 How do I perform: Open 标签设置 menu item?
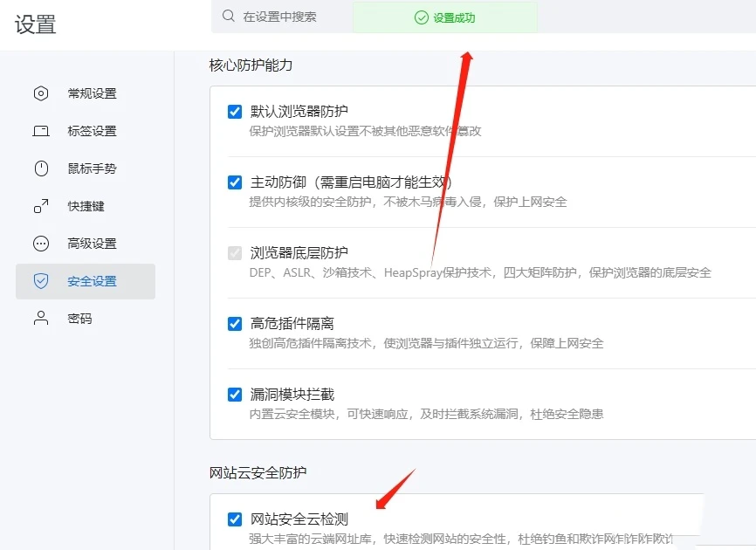click(86, 131)
